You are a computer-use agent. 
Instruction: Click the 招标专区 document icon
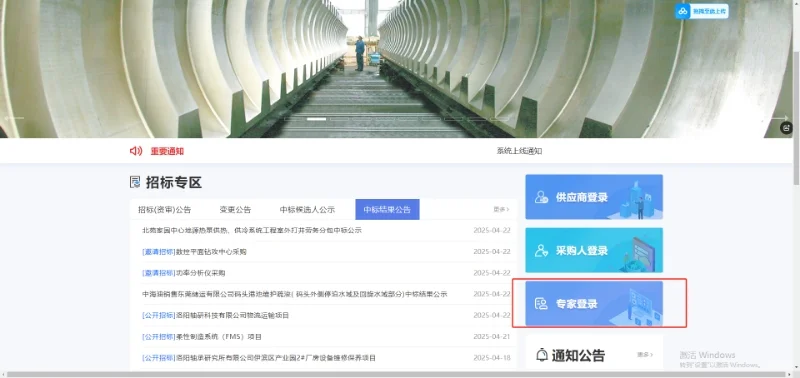pyautogui.click(x=135, y=182)
